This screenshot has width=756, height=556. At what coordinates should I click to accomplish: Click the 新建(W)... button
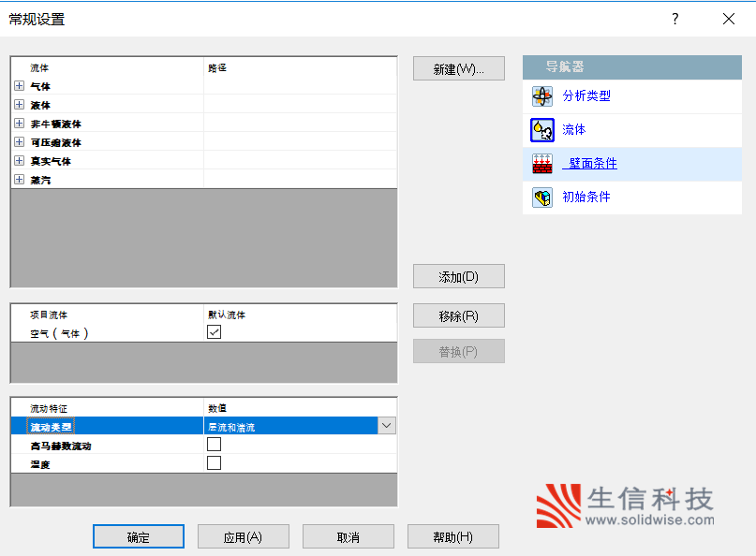pyautogui.click(x=458, y=69)
